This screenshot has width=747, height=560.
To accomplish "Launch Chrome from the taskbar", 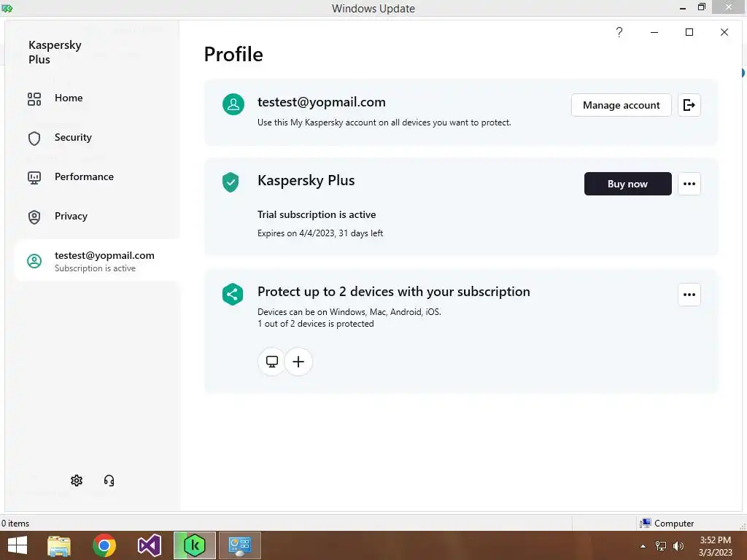I will point(104,545).
